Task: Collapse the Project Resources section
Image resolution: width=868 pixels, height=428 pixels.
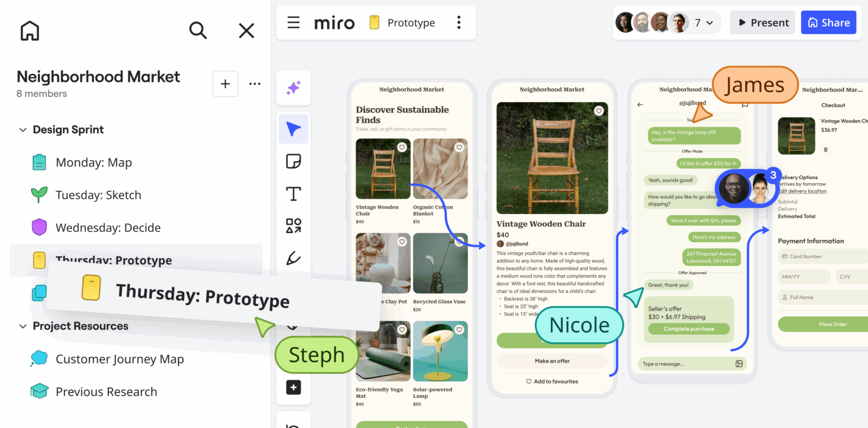Action: (23, 326)
